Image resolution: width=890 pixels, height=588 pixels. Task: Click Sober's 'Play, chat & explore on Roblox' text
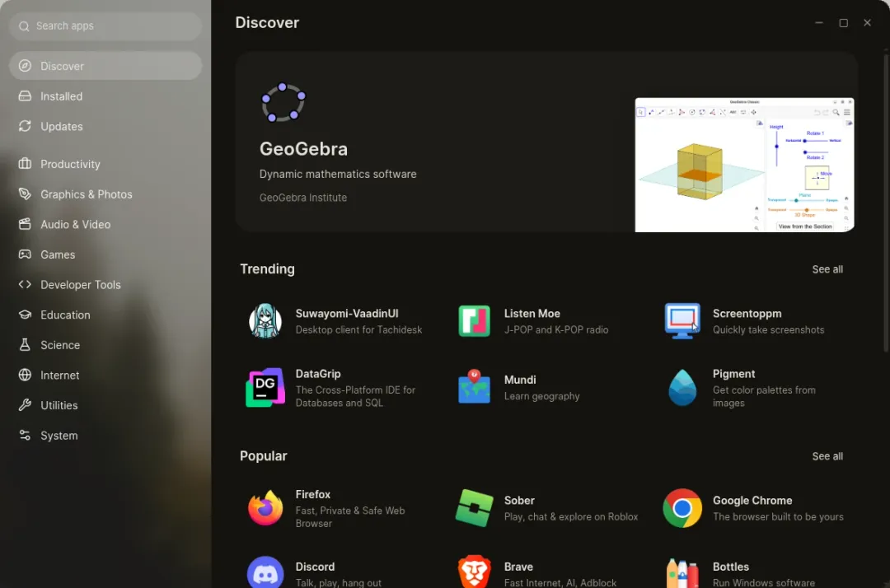[571, 516]
